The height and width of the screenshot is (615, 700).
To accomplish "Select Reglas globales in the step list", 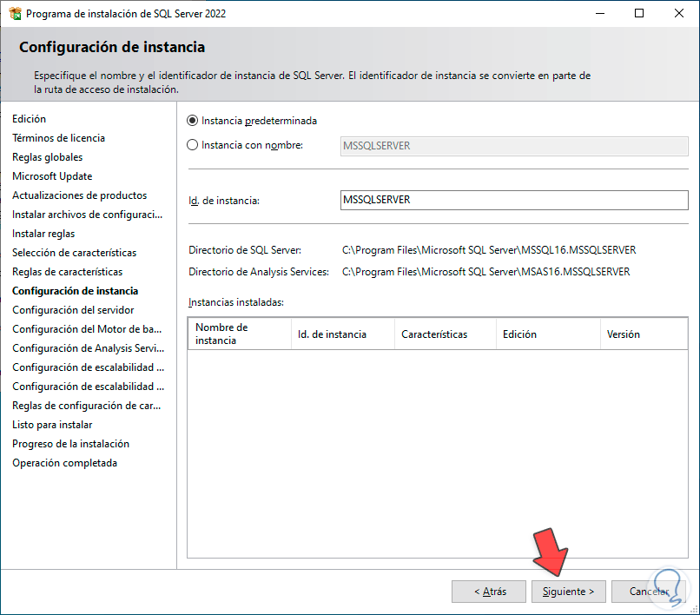I will (47, 157).
